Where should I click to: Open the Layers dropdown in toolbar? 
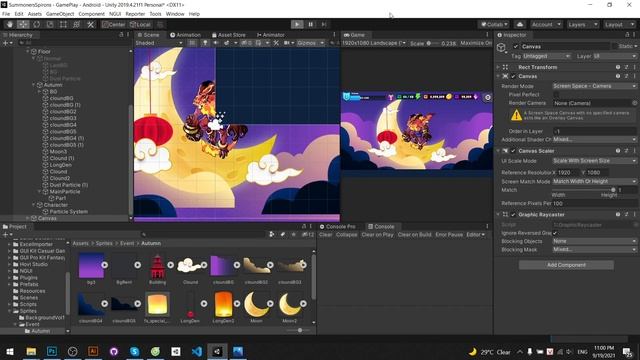(x=583, y=24)
